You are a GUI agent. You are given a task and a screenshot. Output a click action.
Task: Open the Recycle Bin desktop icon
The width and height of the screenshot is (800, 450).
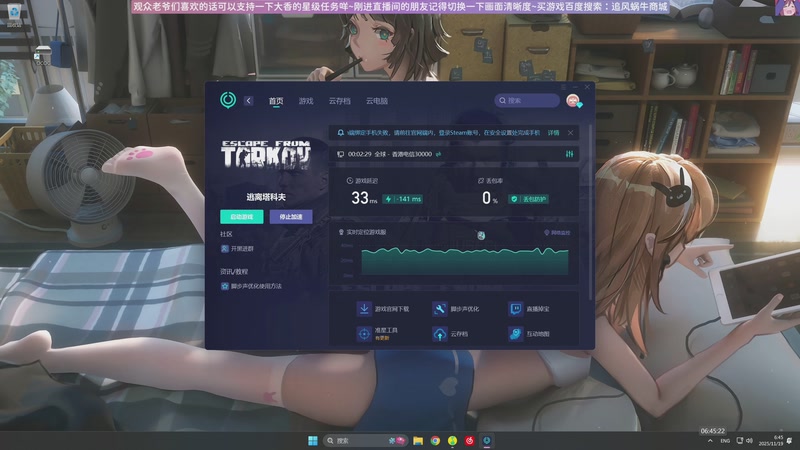click(14, 14)
